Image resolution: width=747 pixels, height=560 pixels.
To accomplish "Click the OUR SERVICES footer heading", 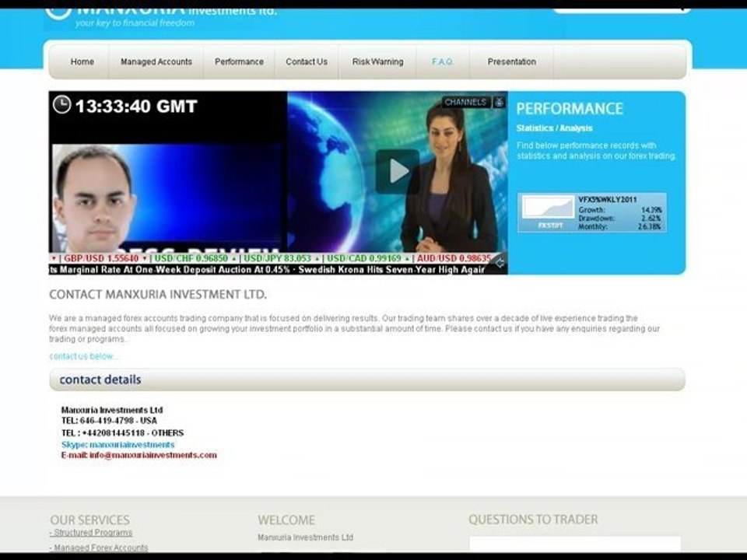I will tap(89, 520).
